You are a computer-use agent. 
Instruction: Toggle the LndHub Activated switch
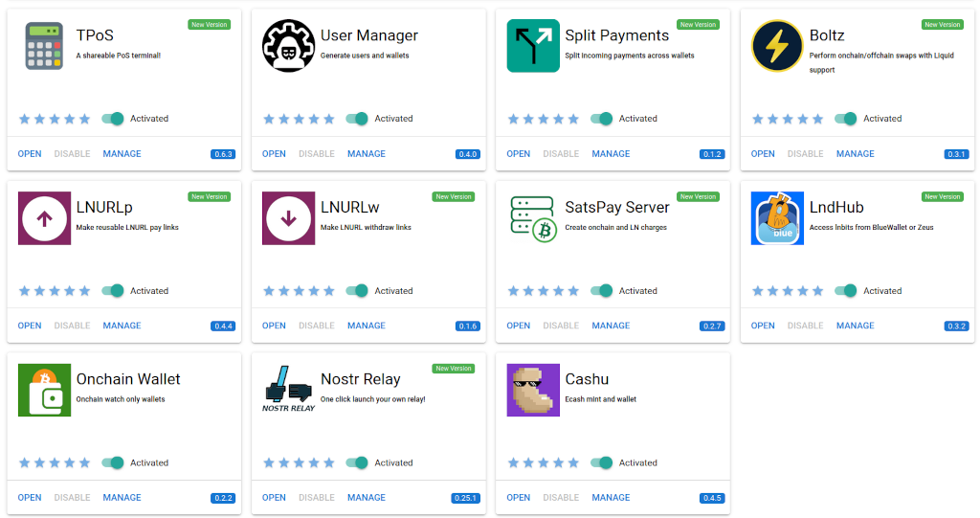tap(846, 290)
